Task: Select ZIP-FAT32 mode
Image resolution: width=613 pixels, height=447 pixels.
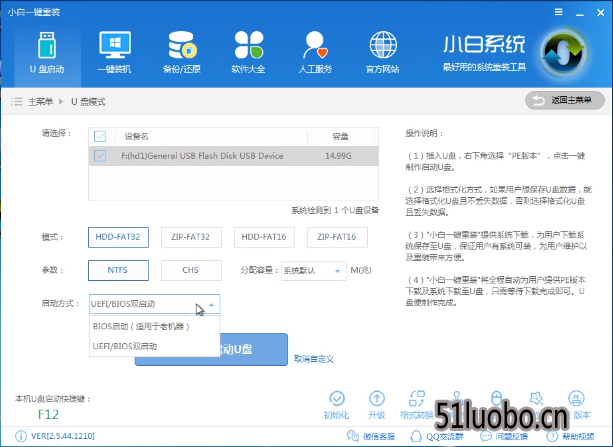Action: tap(191, 237)
